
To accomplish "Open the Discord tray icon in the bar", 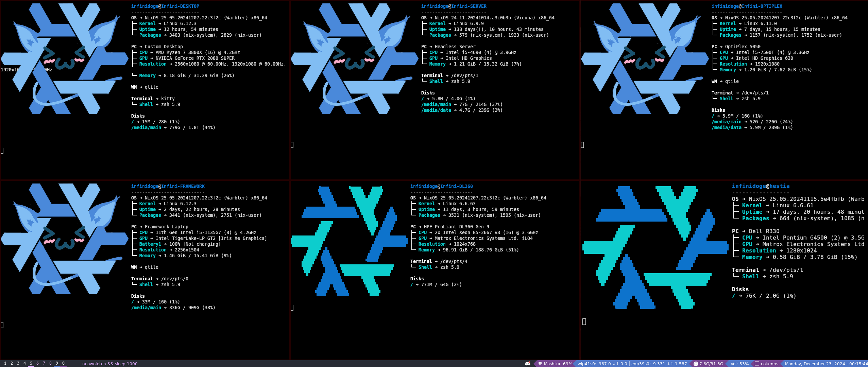I will [528, 364].
